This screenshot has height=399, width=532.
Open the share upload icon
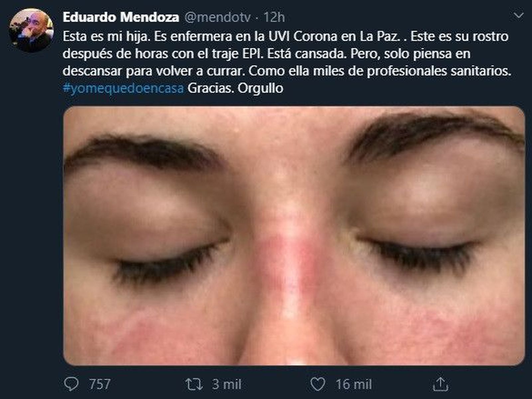pyautogui.click(x=441, y=384)
